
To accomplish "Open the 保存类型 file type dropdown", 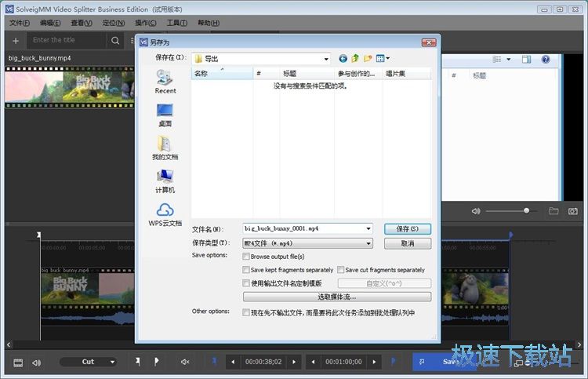I will (x=307, y=243).
